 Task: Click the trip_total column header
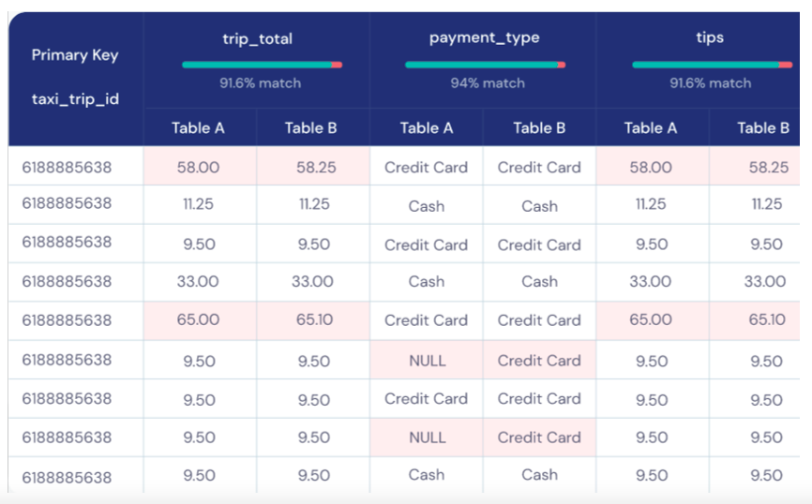pyautogui.click(x=256, y=38)
